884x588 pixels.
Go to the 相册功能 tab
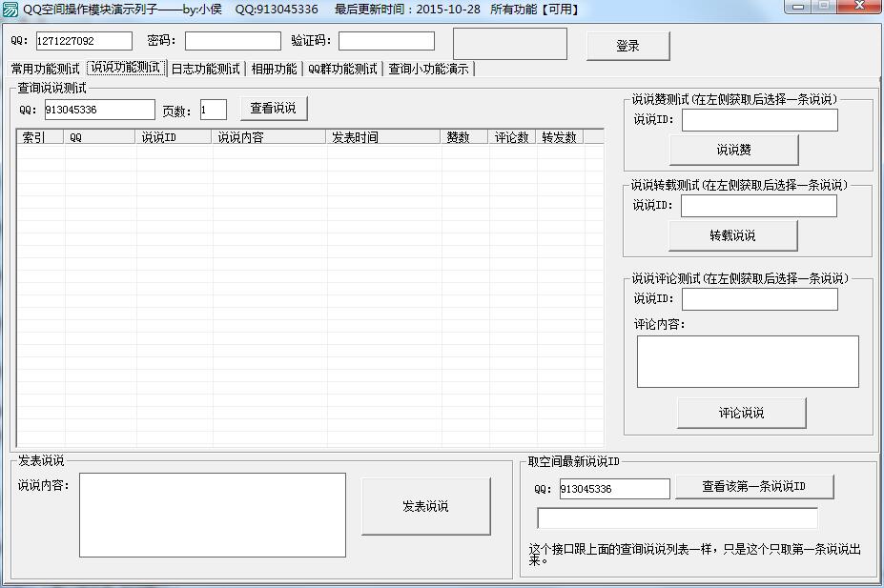[x=274, y=69]
